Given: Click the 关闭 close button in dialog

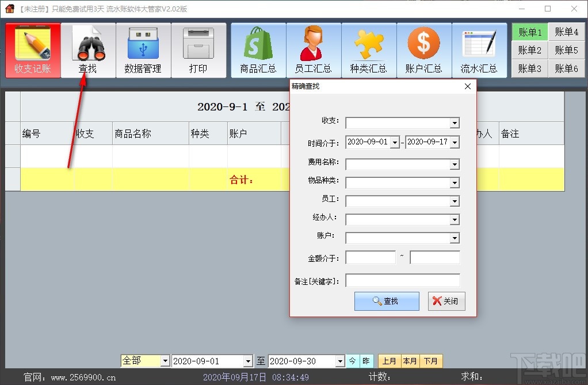Looking at the screenshot, I should coord(446,301).
